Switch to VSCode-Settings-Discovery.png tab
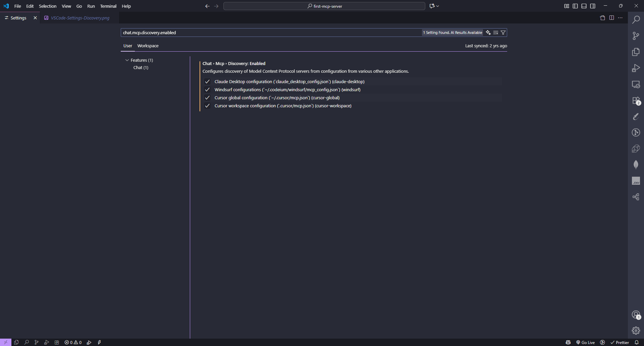The height and width of the screenshot is (346, 644). (x=80, y=18)
